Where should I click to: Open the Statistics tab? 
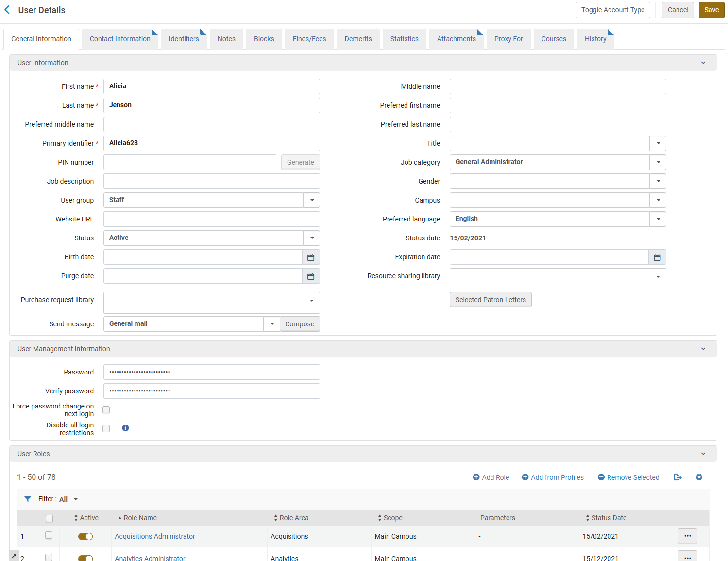pos(405,39)
